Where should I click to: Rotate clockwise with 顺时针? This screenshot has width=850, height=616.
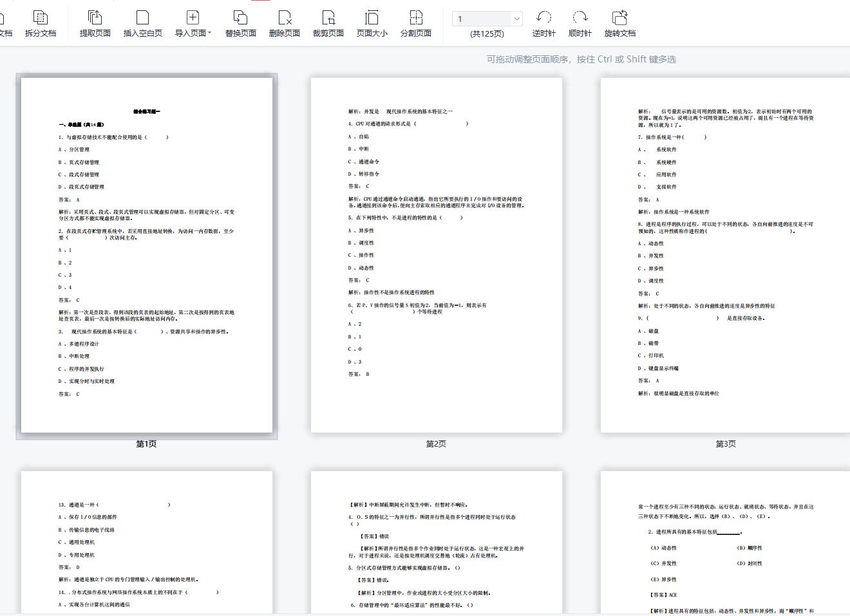(580, 24)
